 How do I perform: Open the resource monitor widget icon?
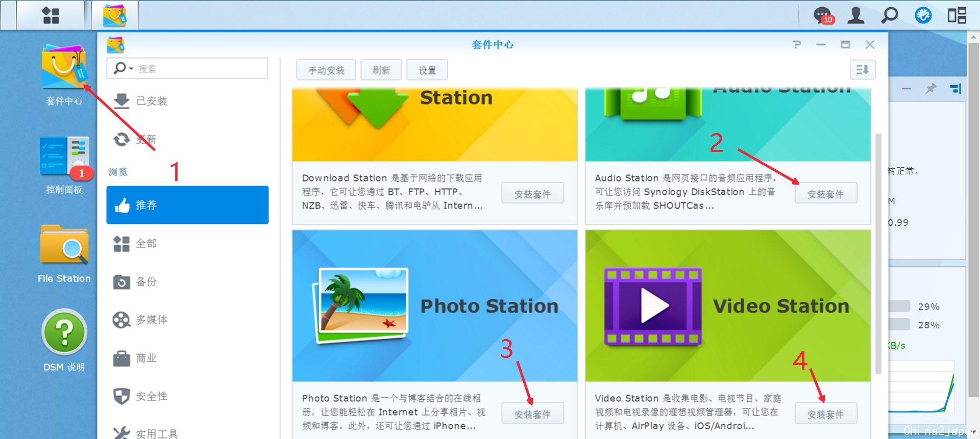[x=923, y=15]
